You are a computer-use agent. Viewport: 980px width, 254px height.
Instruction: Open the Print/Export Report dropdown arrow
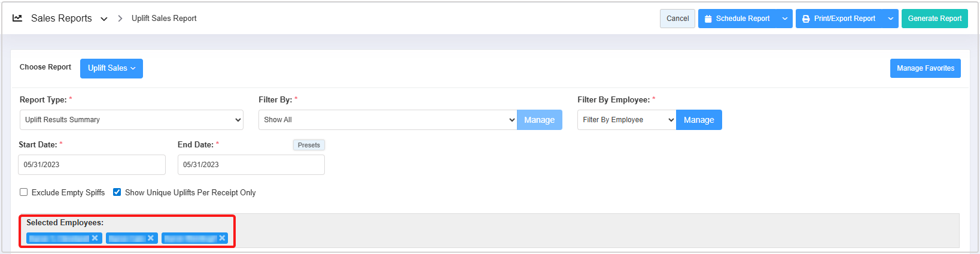[890, 19]
